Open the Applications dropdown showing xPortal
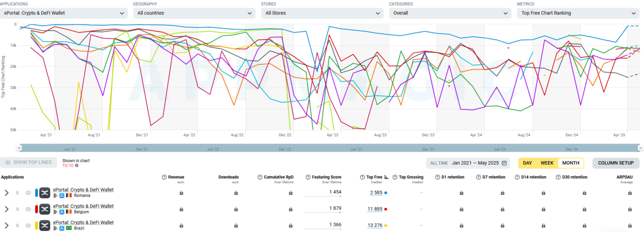The image size is (644, 232). pyautogui.click(x=64, y=13)
